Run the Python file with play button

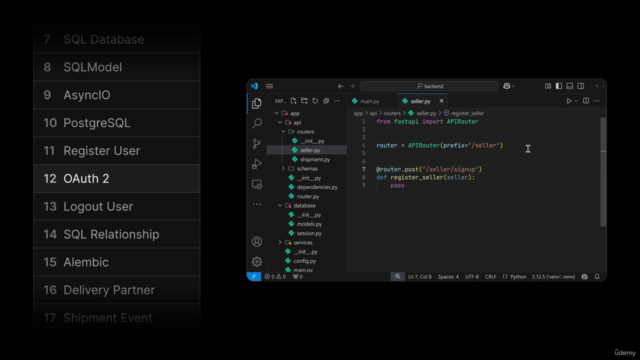[x=569, y=101]
